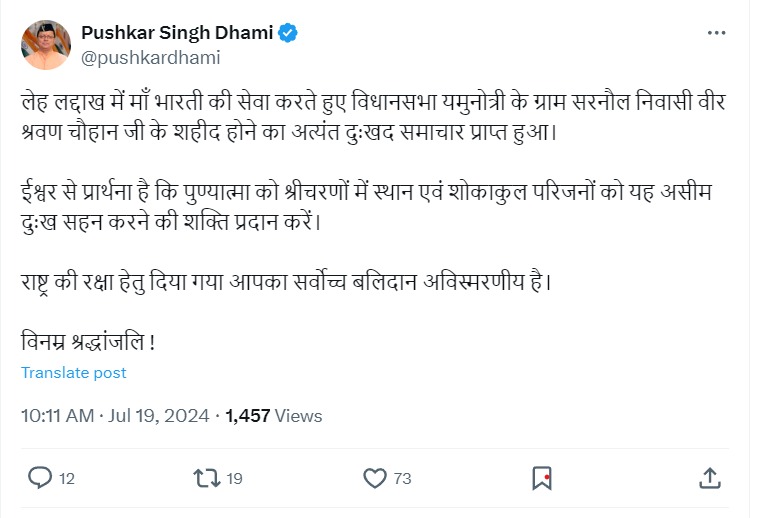The image size is (762, 518).
Task: Click the 10:11 AM · Jul 19, 2024 timestamp
Action: pyautogui.click(x=115, y=415)
